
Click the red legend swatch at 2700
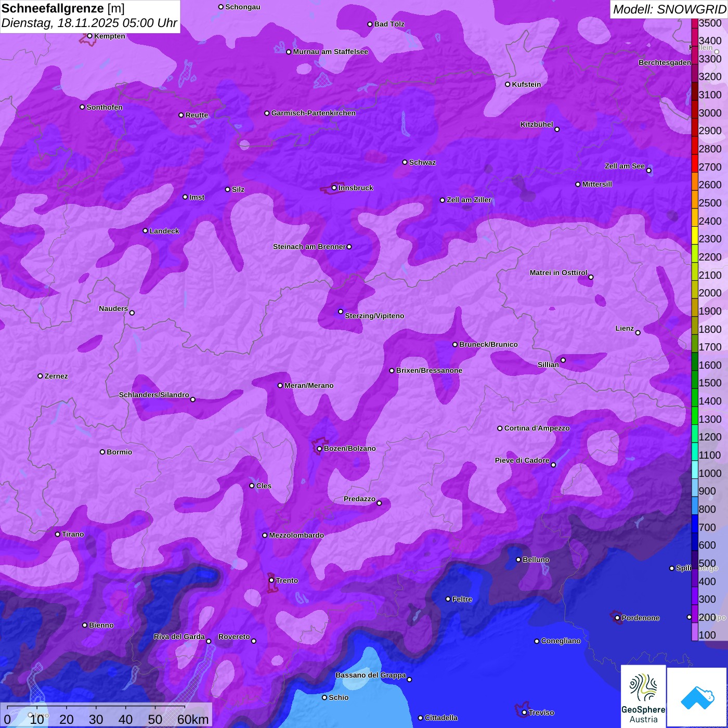point(695,163)
